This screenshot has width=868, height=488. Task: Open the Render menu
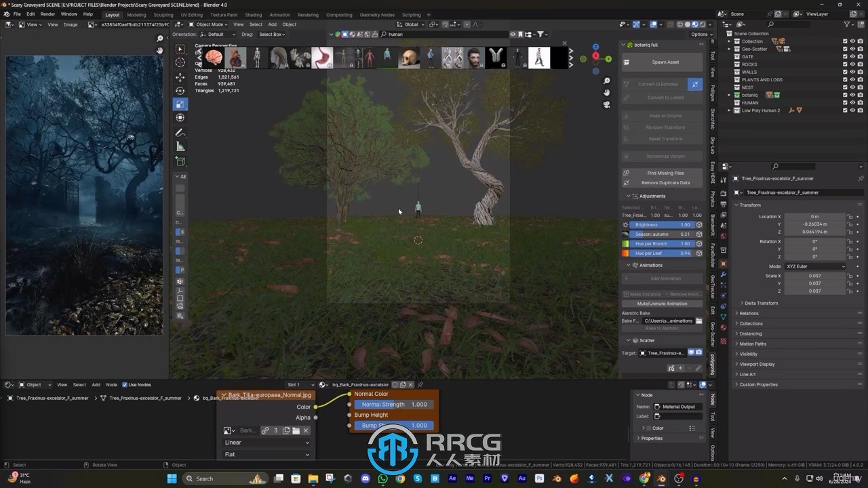click(x=47, y=14)
